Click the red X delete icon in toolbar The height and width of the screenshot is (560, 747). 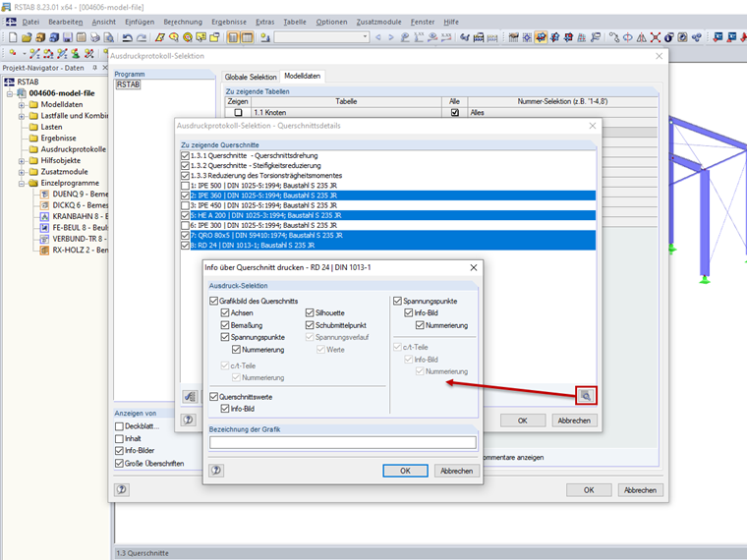[x=656, y=37]
